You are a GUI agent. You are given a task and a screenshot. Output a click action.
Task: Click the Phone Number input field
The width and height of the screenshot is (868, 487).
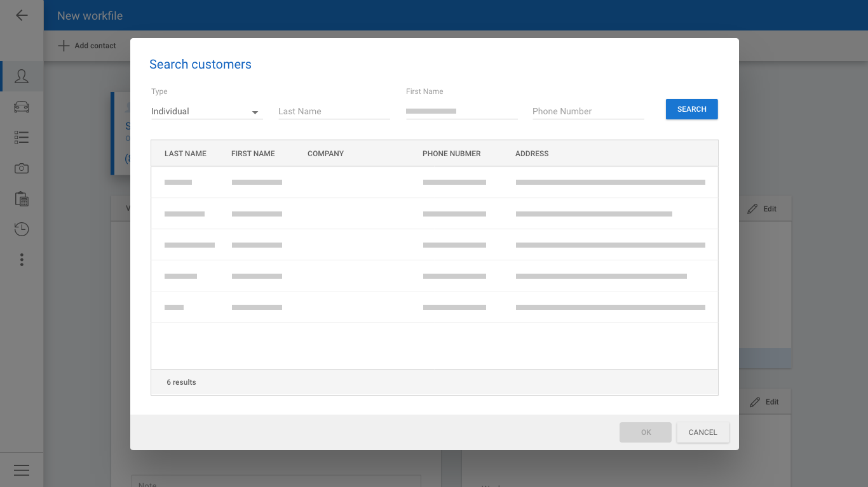coord(588,112)
